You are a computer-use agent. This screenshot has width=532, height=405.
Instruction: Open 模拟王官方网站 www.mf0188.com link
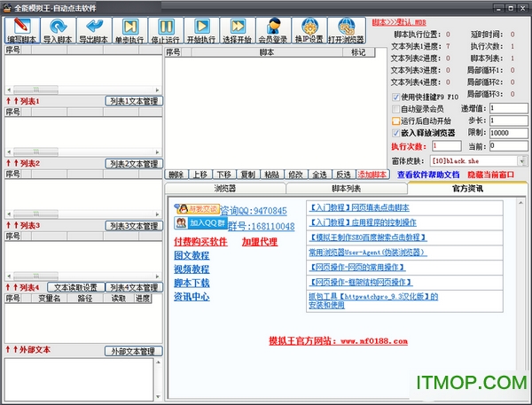[x=339, y=341]
